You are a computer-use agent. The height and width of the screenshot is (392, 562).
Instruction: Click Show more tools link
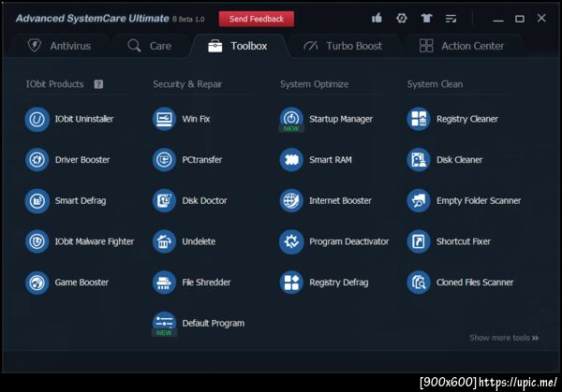(x=504, y=338)
